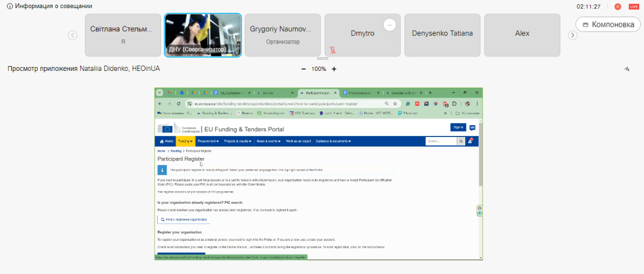Switch to the Participant register browser tab
The image size is (644, 274).
(x=318, y=92)
